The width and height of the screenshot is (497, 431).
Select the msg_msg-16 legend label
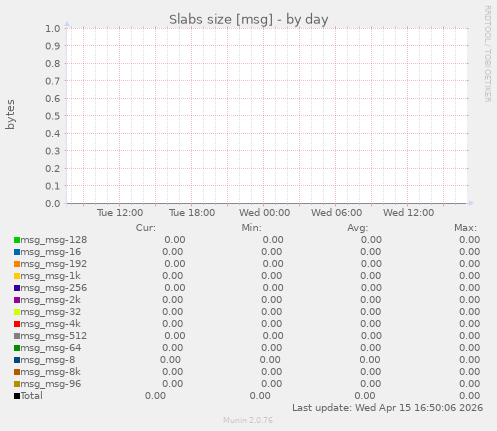[x=51, y=252]
